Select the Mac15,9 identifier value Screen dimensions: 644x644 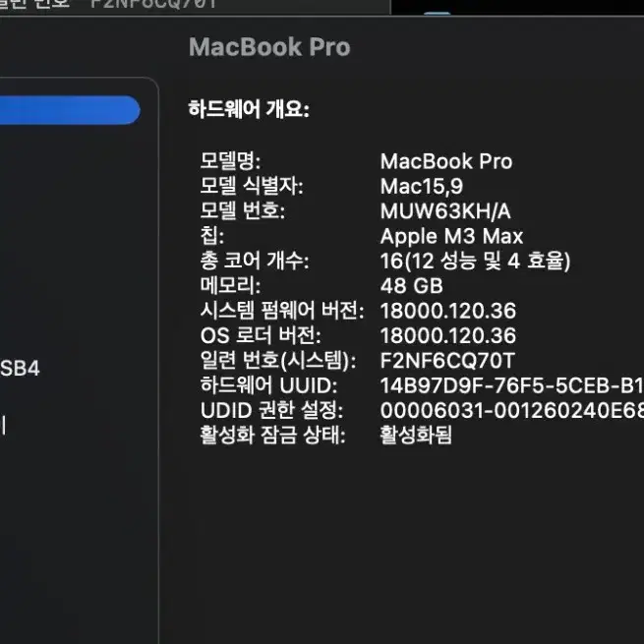pos(422,187)
